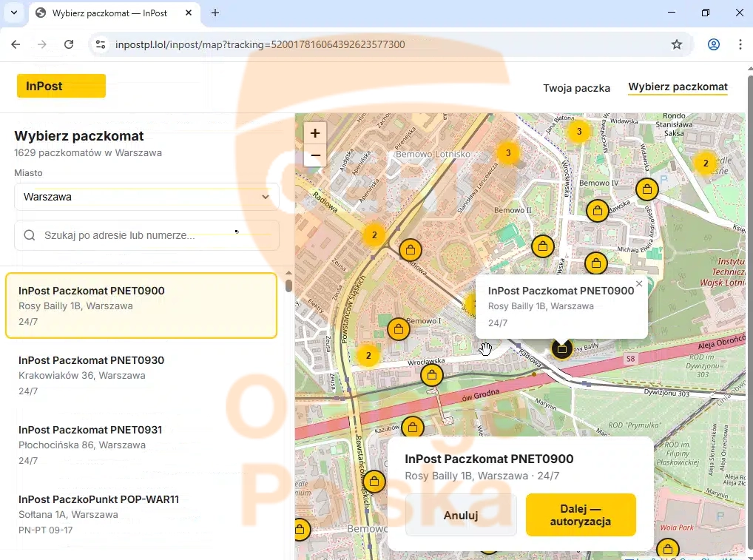753x560 pixels.
Task: Click Anuluj button
Action: point(461,516)
